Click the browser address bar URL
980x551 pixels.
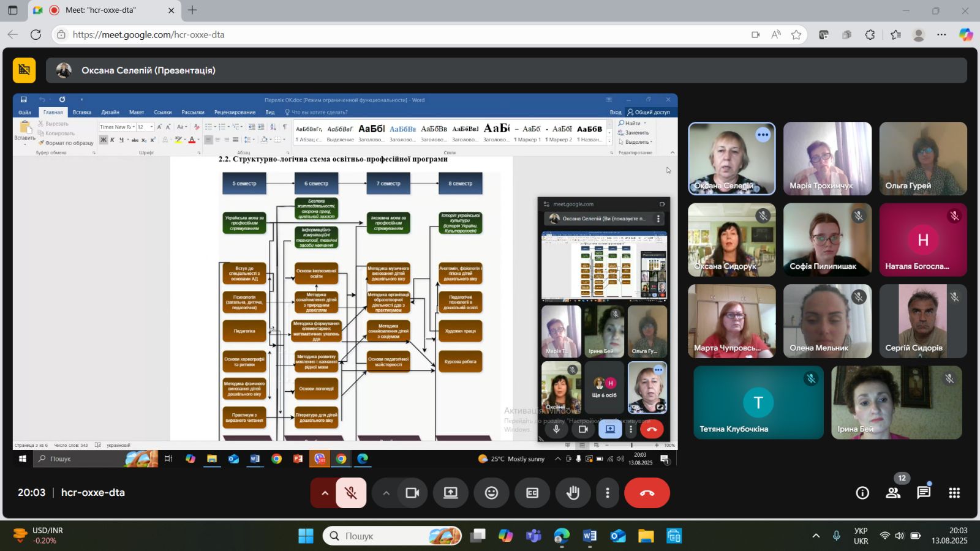coord(148,35)
